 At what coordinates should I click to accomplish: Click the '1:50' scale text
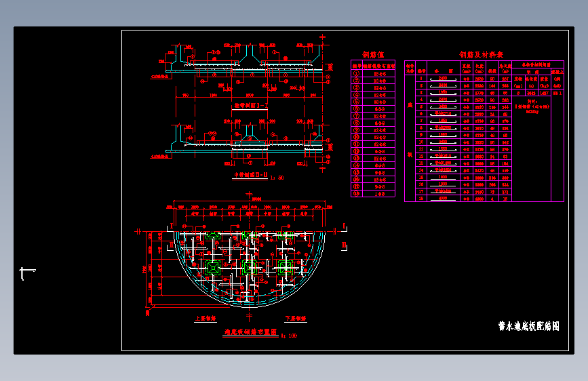[x=277, y=178]
